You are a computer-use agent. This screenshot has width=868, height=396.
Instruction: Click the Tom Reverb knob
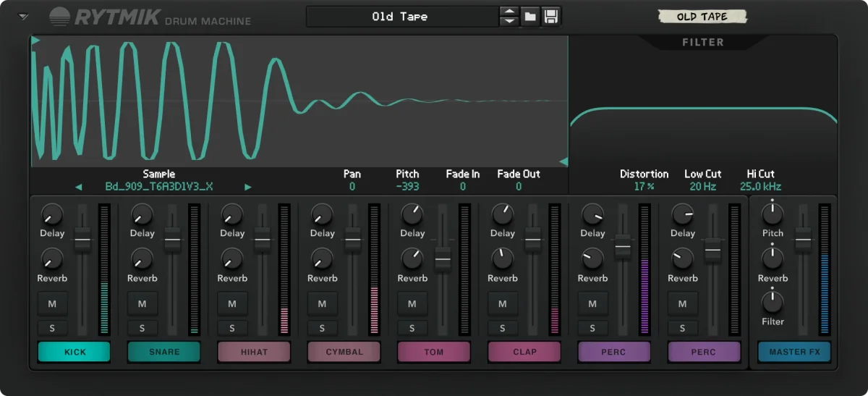coord(412,259)
